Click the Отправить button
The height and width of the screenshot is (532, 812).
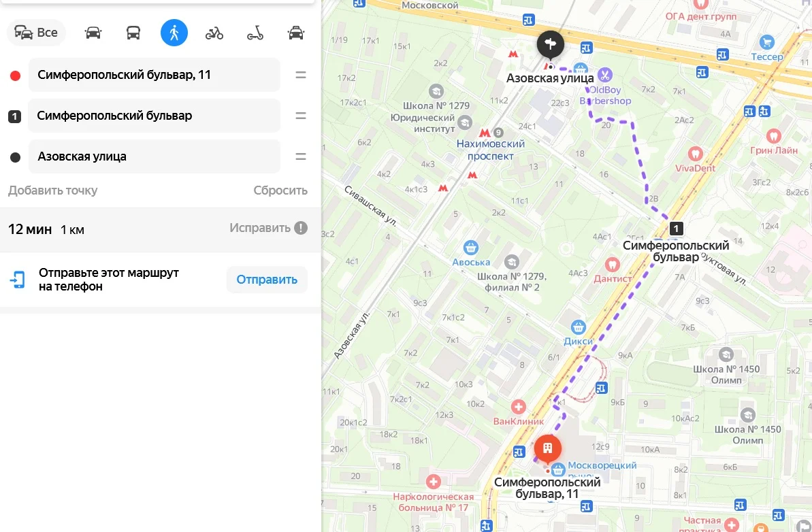click(267, 280)
